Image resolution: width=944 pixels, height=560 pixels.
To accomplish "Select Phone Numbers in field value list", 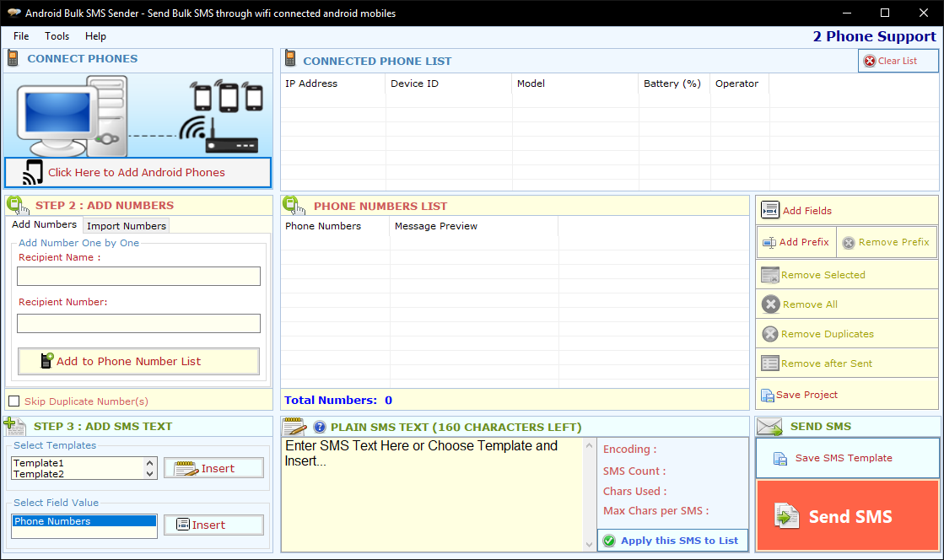I will click(x=84, y=521).
